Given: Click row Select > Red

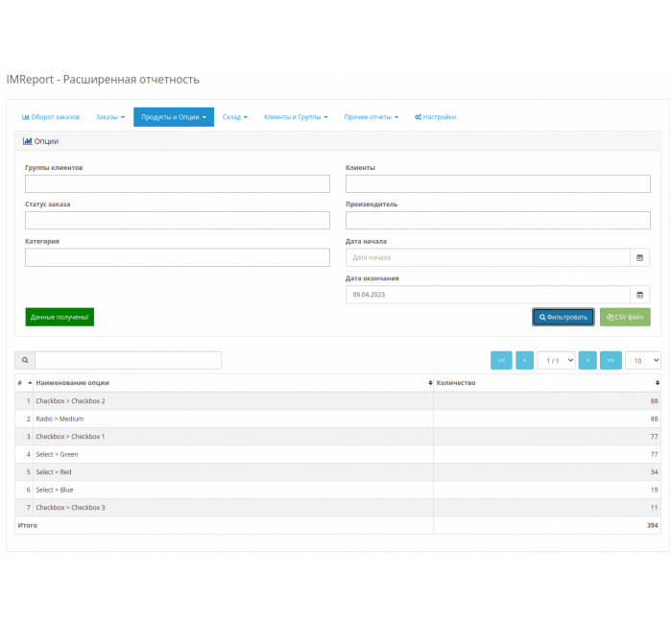Looking at the screenshot, I should (338, 472).
